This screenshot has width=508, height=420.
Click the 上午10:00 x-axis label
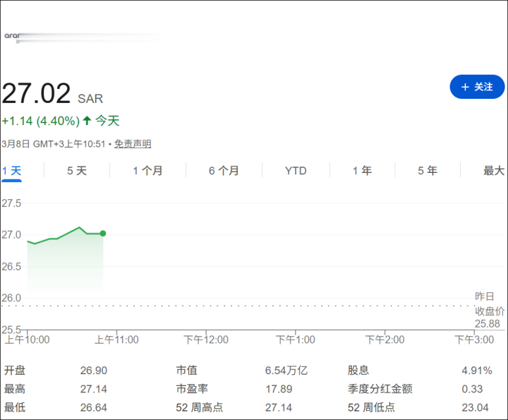point(28,340)
